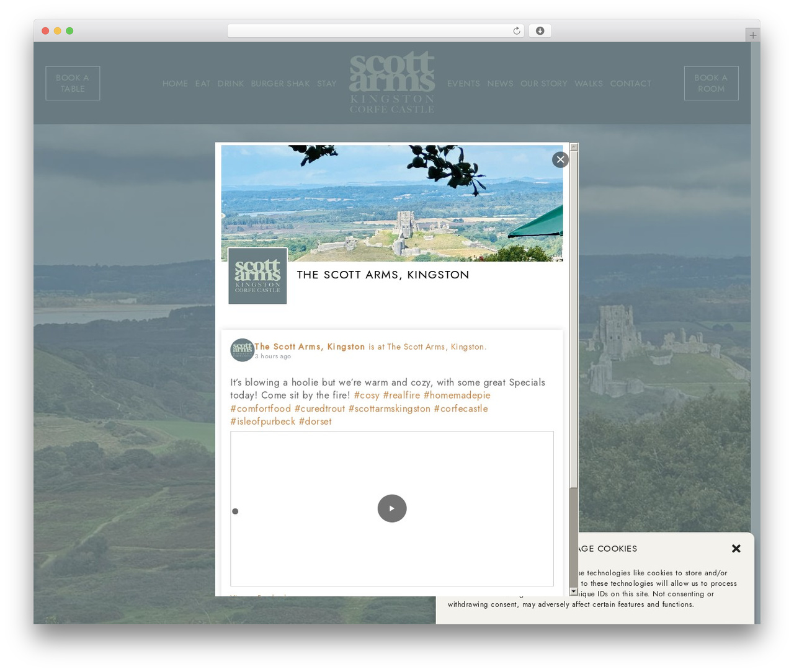Click the post author avatar
The image size is (794, 672).
coord(242,350)
